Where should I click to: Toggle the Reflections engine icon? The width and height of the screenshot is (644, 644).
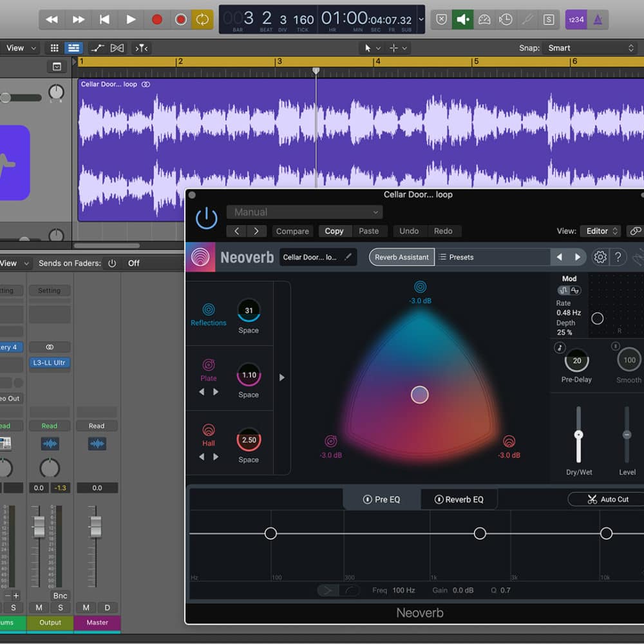point(209,309)
